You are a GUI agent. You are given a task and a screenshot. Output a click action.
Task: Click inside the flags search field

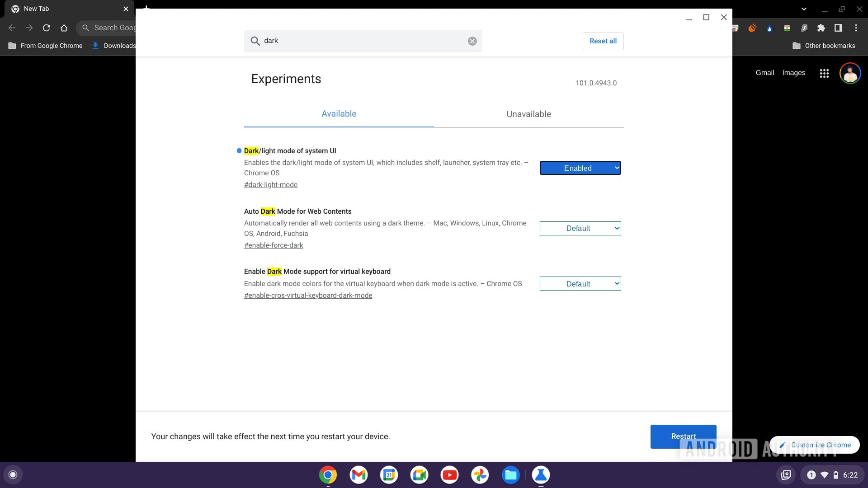pyautogui.click(x=362, y=41)
